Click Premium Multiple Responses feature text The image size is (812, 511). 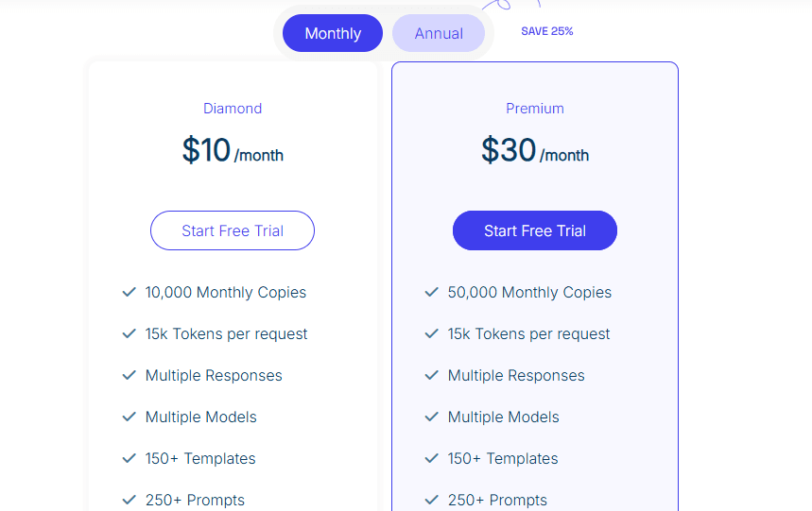tap(516, 376)
